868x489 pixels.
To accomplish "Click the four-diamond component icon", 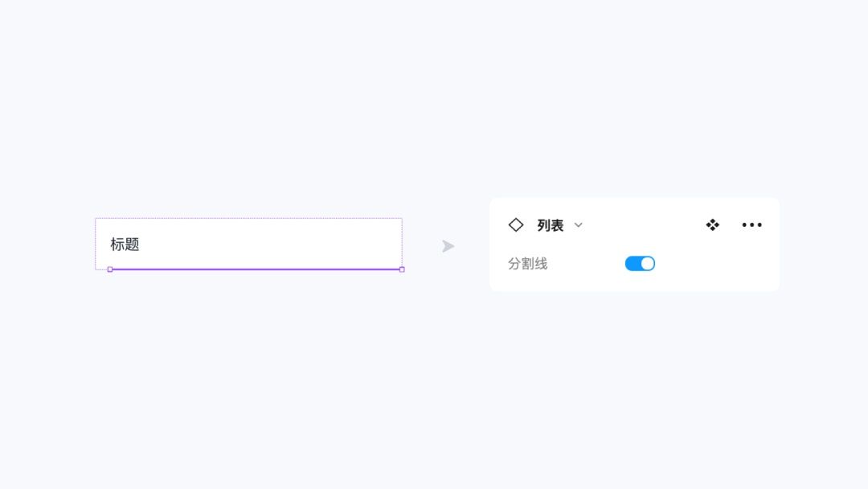I will click(x=712, y=225).
